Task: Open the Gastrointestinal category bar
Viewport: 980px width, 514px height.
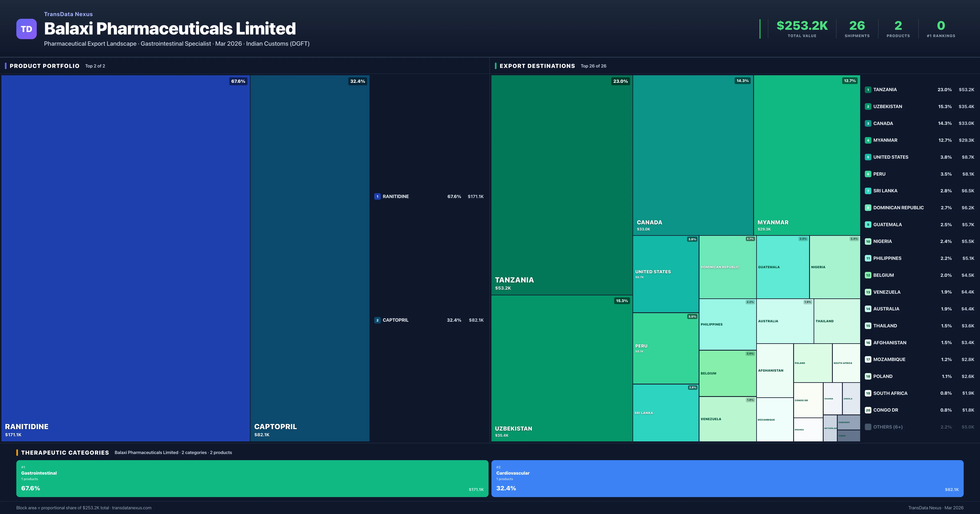Action: (252, 478)
